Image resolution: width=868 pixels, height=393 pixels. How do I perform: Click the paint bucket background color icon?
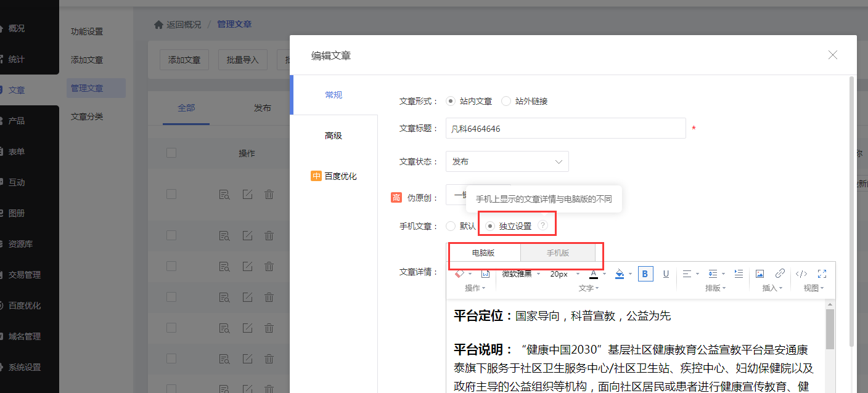[620, 273]
